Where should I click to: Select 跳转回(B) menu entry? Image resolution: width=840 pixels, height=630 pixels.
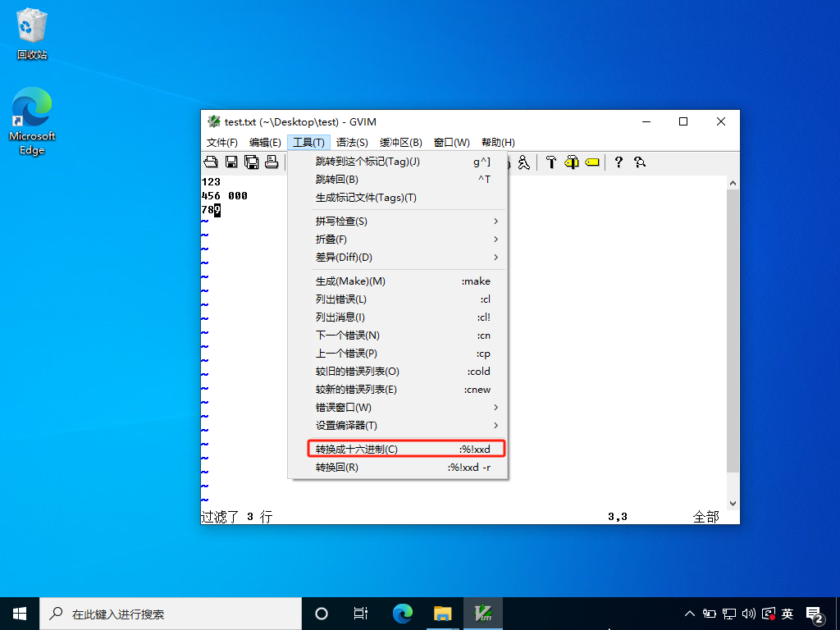click(x=398, y=180)
